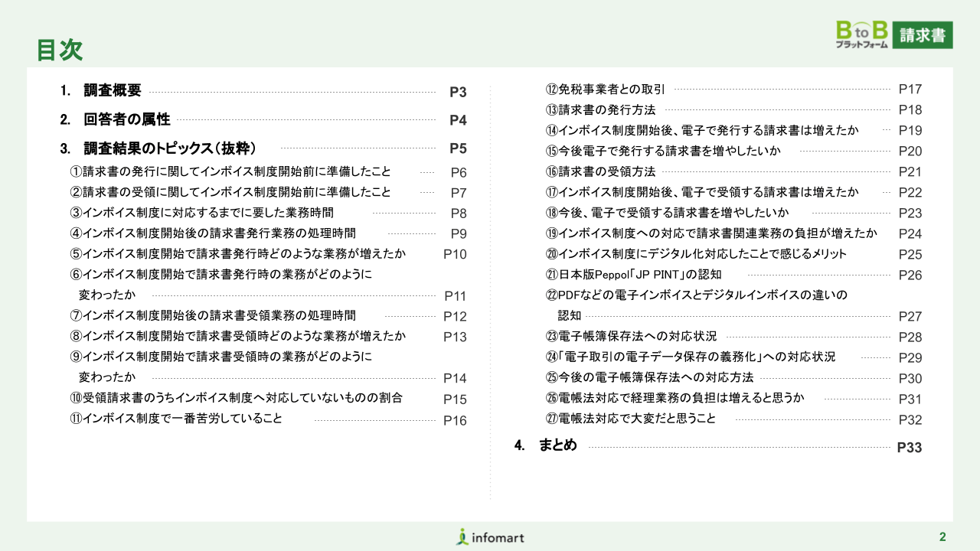The image size is (980, 551).
Task: Click the BtoB プラットフォーム logo
Action: coord(861,35)
